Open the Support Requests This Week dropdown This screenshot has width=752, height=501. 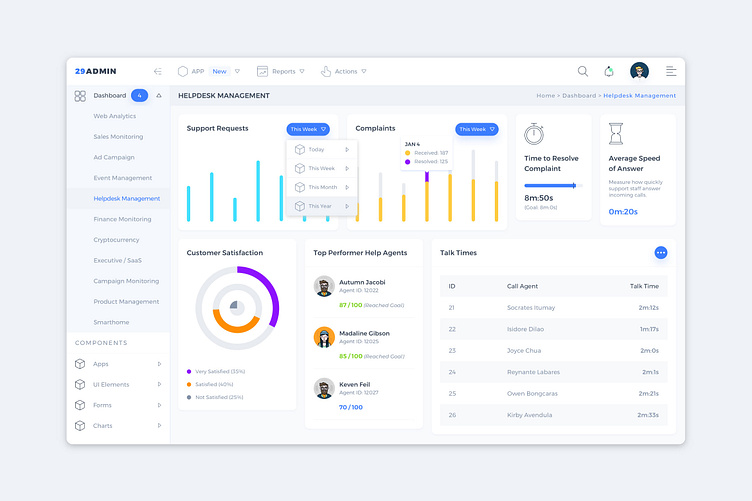point(308,129)
